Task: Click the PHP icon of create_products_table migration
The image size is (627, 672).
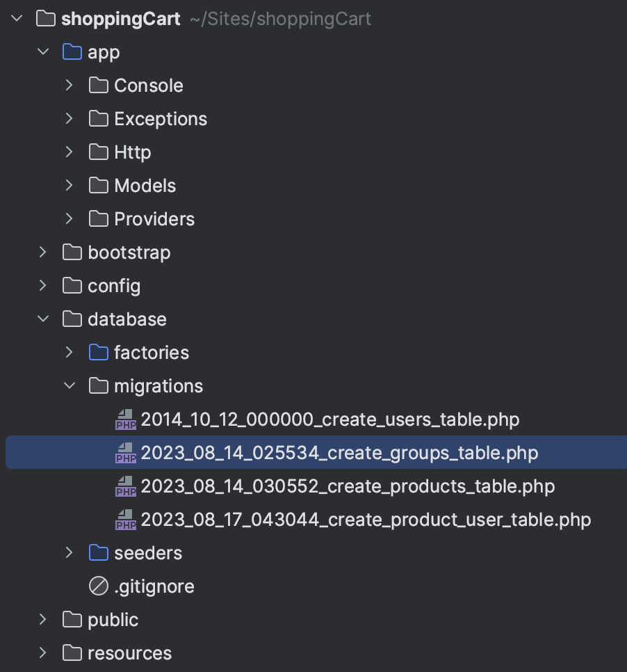Action: [x=126, y=486]
